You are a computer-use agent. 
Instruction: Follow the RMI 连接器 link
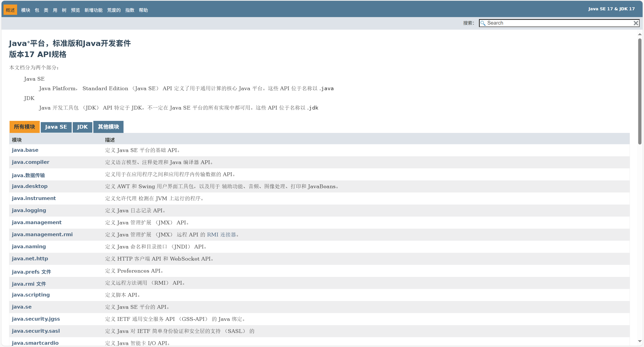click(x=221, y=234)
